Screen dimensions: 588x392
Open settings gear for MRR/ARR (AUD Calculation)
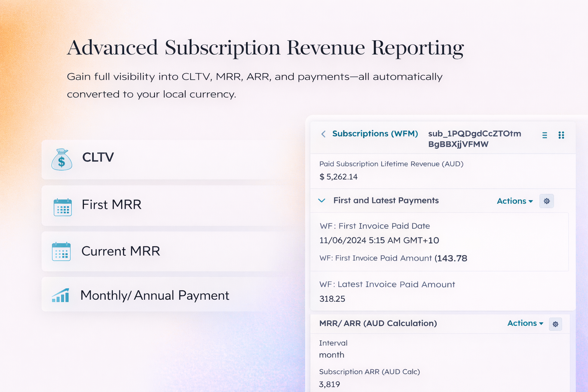coord(555,324)
